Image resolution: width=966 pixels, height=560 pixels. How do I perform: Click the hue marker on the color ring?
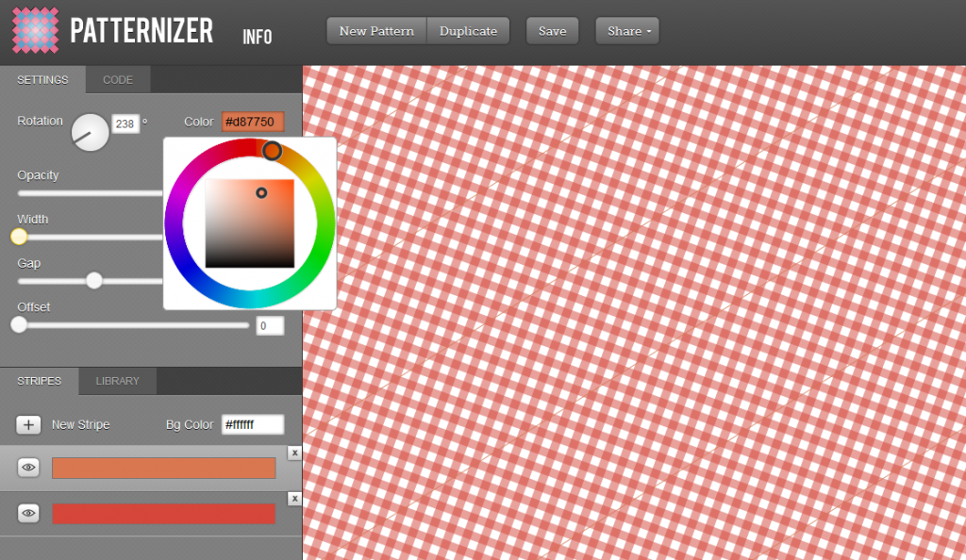(x=274, y=151)
